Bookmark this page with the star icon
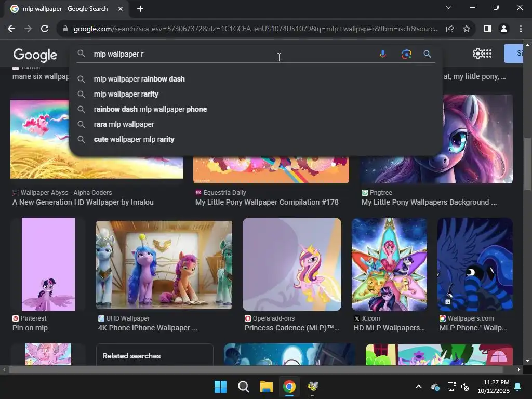The width and height of the screenshot is (532, 399). (x=467, y=29)
